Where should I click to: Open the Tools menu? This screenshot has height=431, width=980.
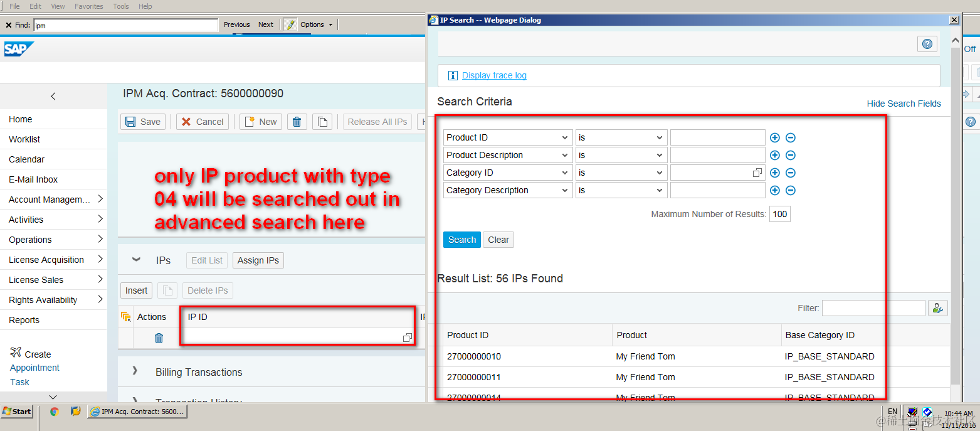click(x=121, y=6)
